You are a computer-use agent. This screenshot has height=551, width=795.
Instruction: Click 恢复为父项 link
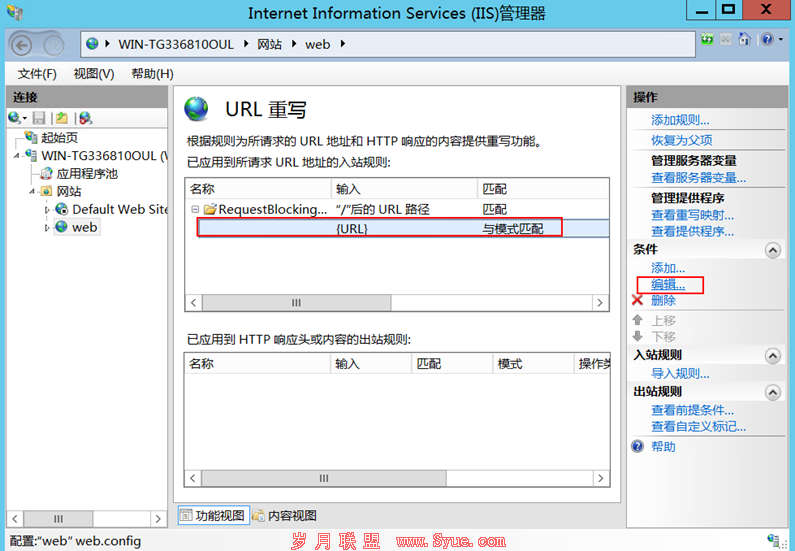tap(681, 140)
